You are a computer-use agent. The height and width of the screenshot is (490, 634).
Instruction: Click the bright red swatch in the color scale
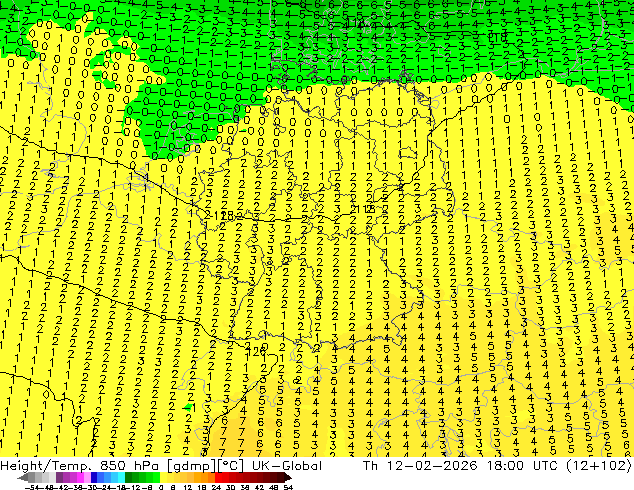tap(218, 477)
